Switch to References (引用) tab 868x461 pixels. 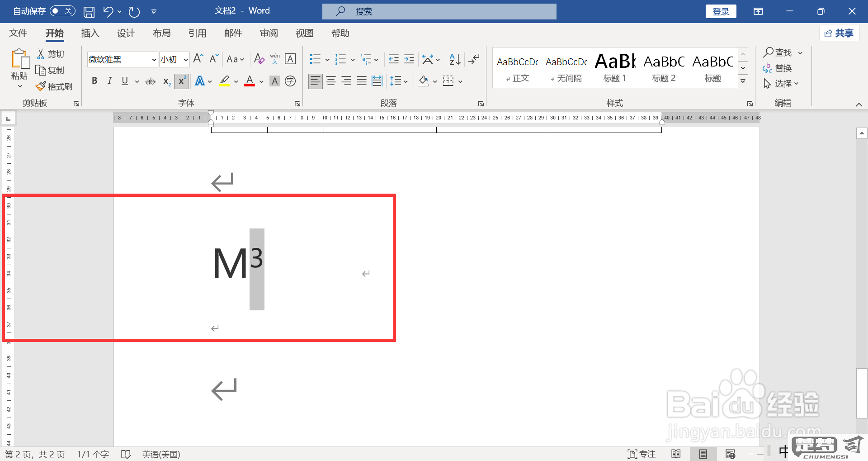[x=197, y=33]
